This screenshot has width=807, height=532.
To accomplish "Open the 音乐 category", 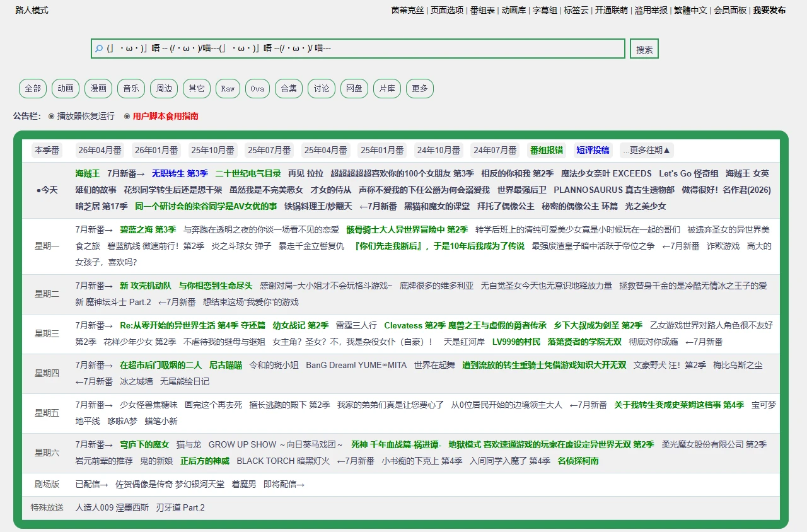I will pos(131,88).
